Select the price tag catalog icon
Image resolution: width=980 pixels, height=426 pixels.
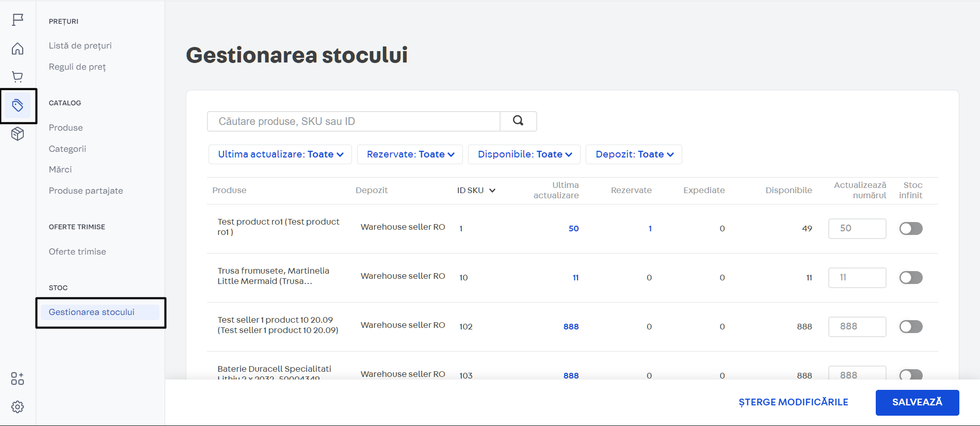point(18,106)
